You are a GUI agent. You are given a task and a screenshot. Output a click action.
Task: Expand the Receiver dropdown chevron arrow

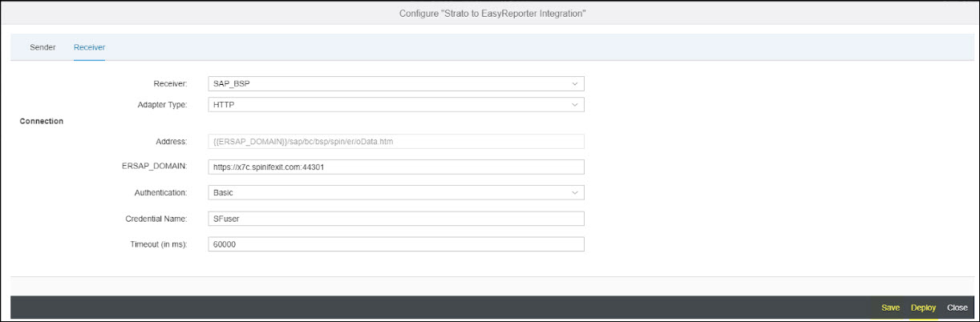click(574, 83)
